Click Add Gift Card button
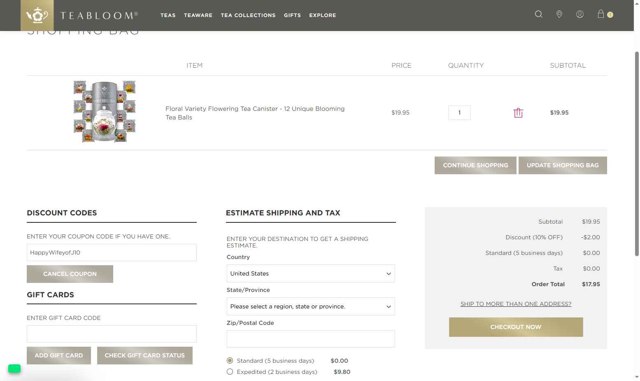The image size is (640, 381). pos(59,356)
